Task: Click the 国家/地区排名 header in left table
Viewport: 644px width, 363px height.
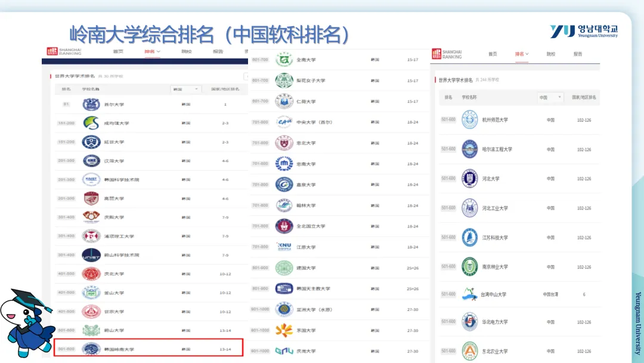Action: [x=225, y=89]
